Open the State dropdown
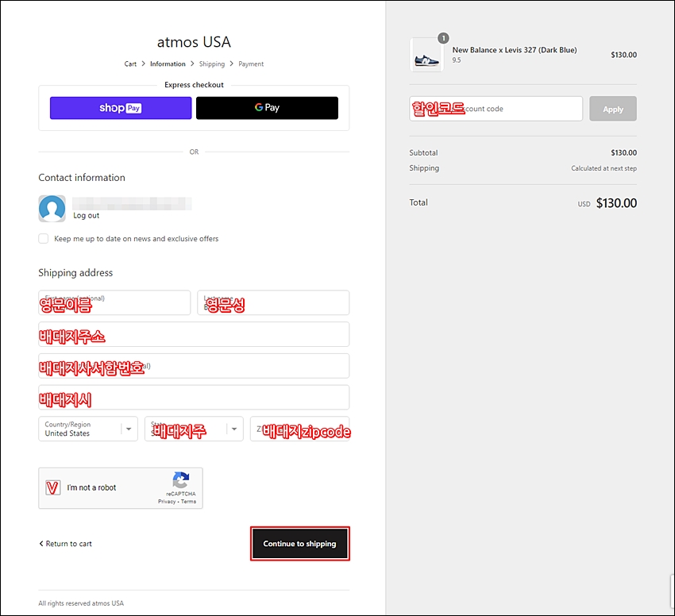 (194, 429)
